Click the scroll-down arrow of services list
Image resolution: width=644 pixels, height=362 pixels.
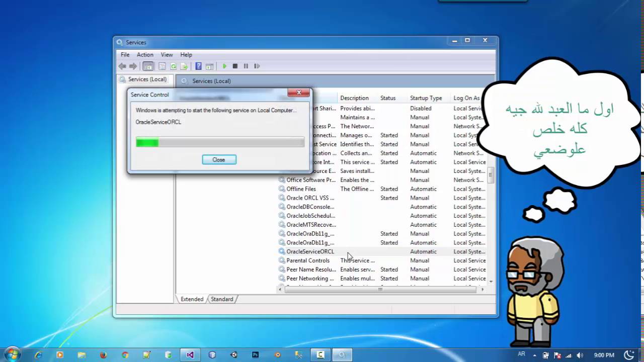click(491, 282)
